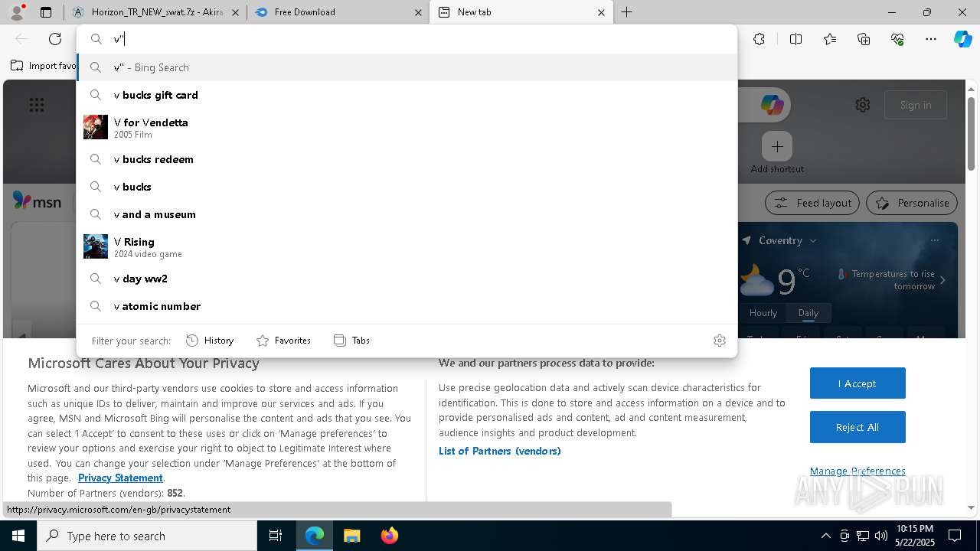Advance the weather headline with right chevron
This screenshot has height=551, width=980.
[942, 280]
